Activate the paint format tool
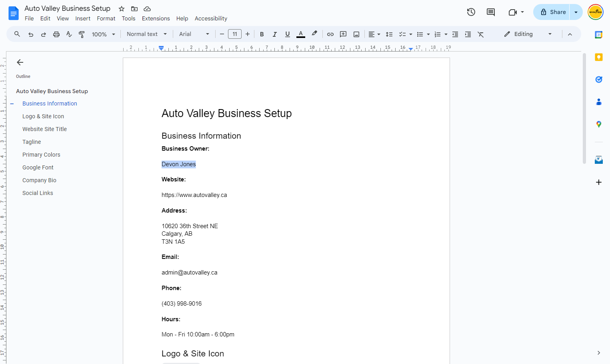Image resolution: width=610 pixels, height=364 pixels. pyautogui.click(x=82, y=34)
